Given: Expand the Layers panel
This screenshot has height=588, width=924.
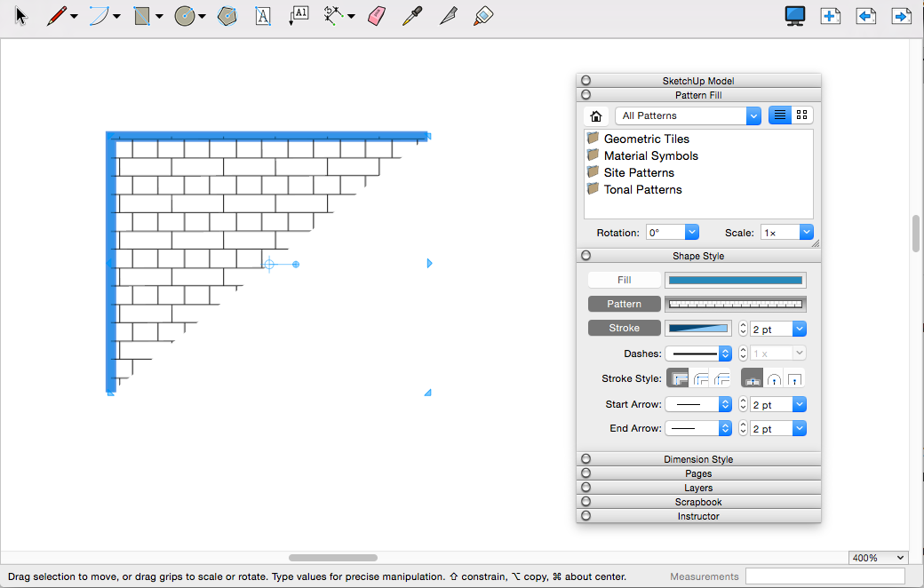Looking at the screenshot, I should 698,488.
